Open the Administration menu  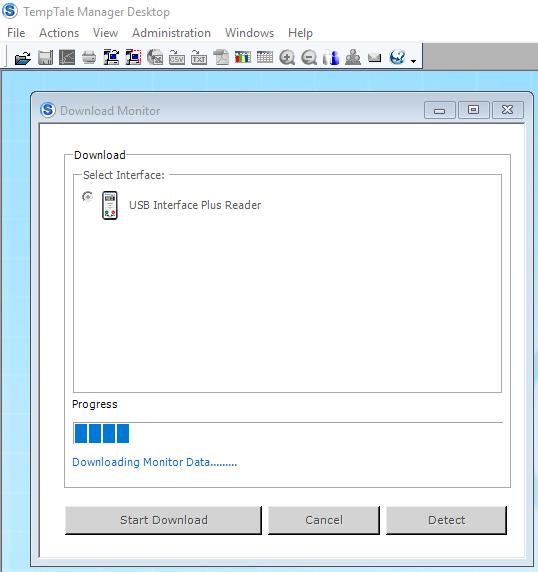pos(171,33)
